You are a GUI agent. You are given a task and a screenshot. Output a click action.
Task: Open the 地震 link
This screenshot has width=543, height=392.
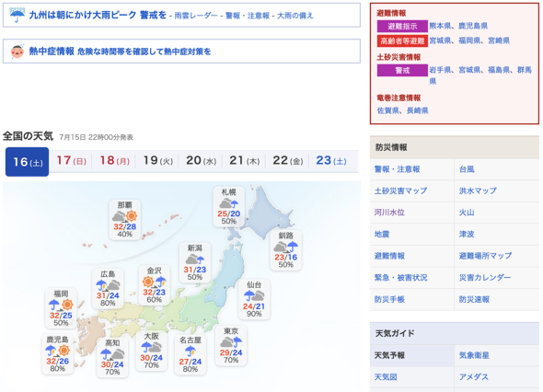click(382, 234)
